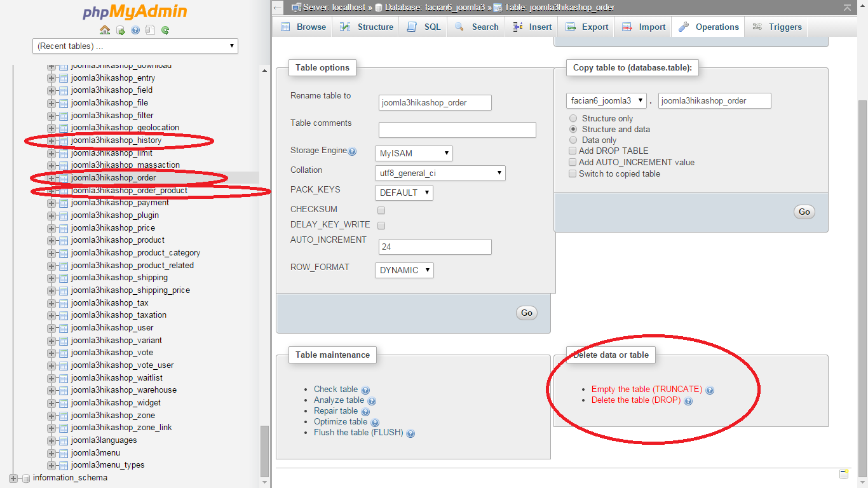This screenshot has width=868, height=488.
Task: Switch to the Browse tab
Action: click(303, 27)
